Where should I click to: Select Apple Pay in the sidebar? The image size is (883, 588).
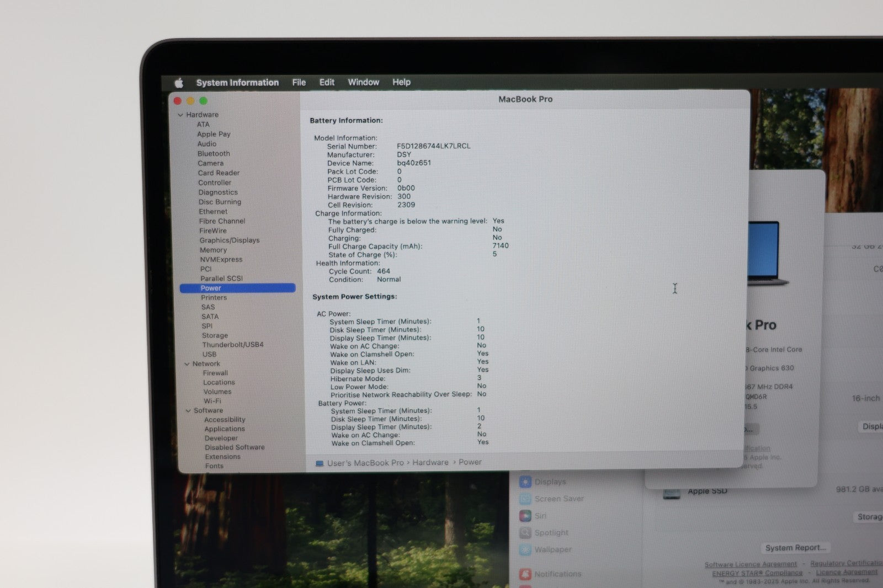pos(214,134)
